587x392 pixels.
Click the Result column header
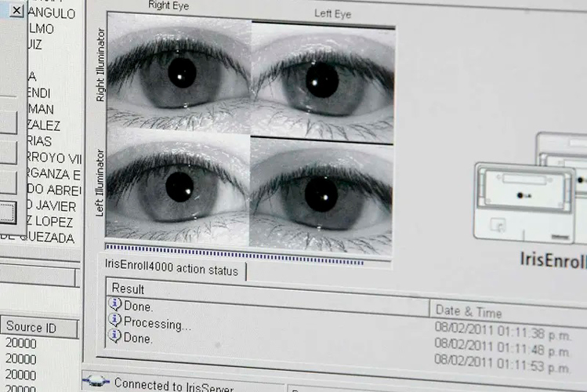point(129,288)
